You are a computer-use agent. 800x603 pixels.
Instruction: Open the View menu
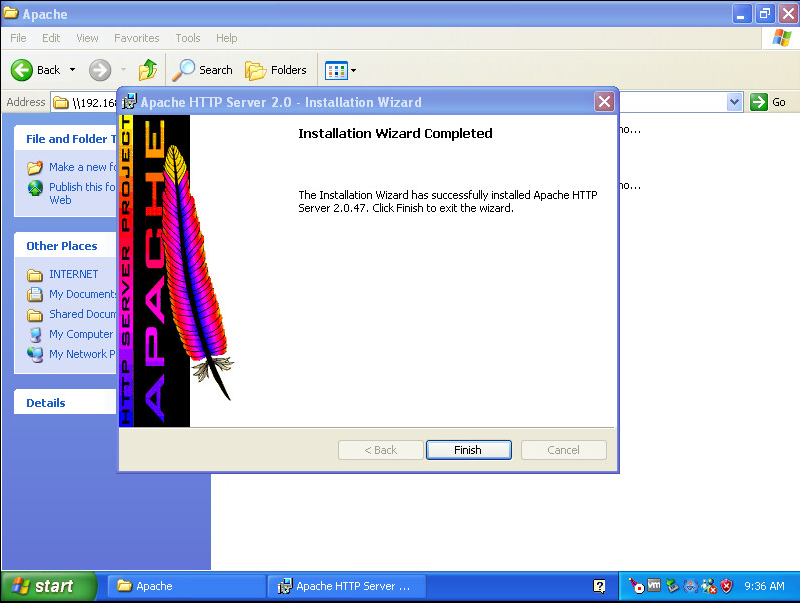pos(87,38)
